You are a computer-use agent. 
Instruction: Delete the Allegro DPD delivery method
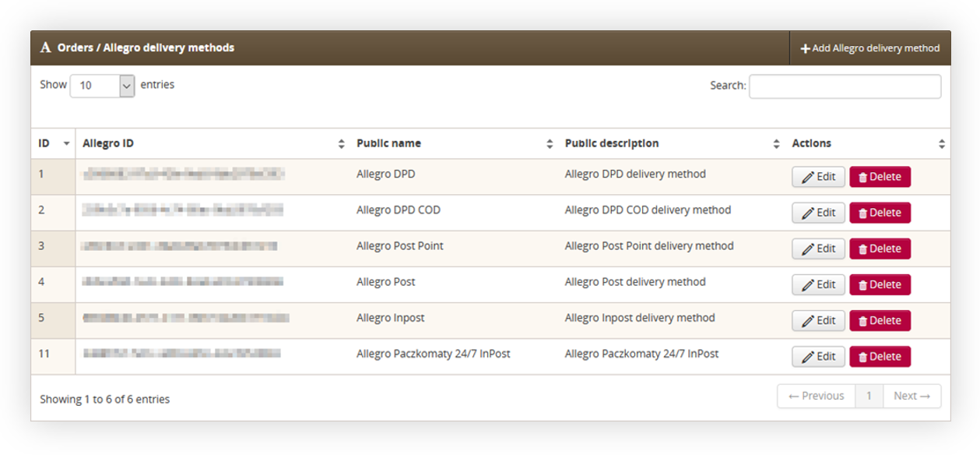tap(880, 177)
